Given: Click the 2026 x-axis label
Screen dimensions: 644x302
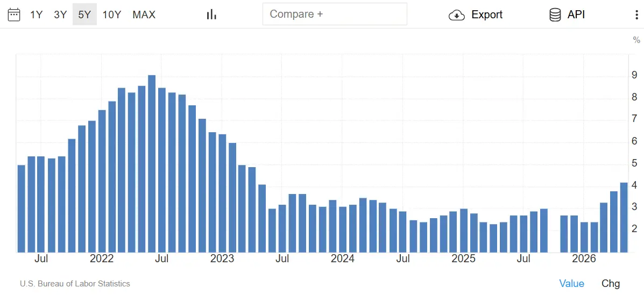Looking at the screenshot, I should coord(584,259).
